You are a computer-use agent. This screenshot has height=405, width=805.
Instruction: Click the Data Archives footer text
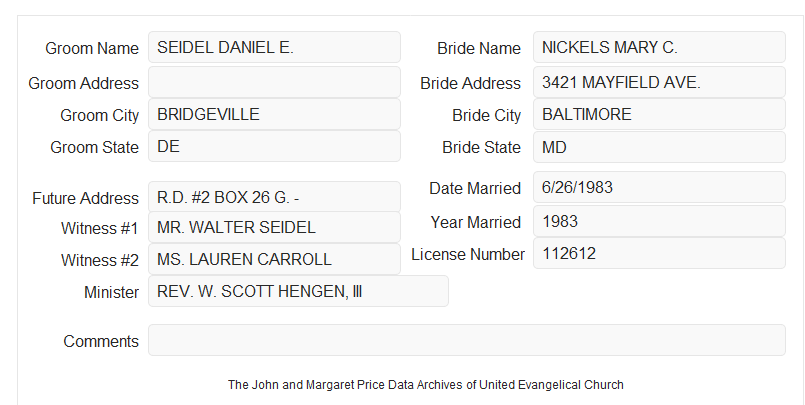[x=426, y=385]
